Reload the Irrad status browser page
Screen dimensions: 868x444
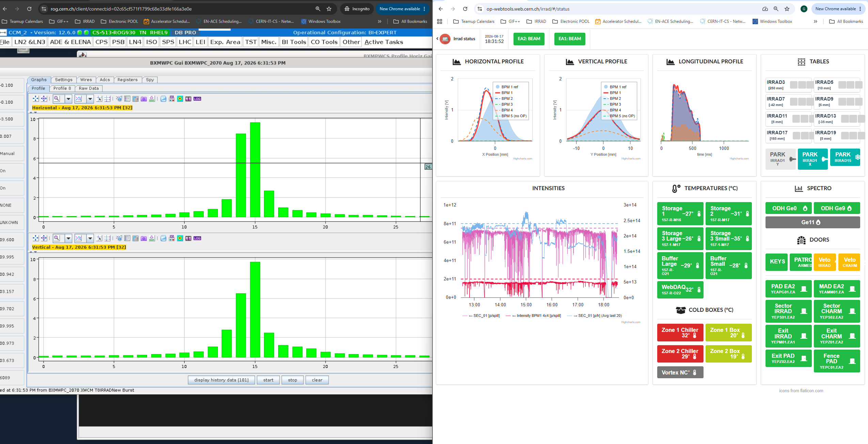click(x=465, y=9)
